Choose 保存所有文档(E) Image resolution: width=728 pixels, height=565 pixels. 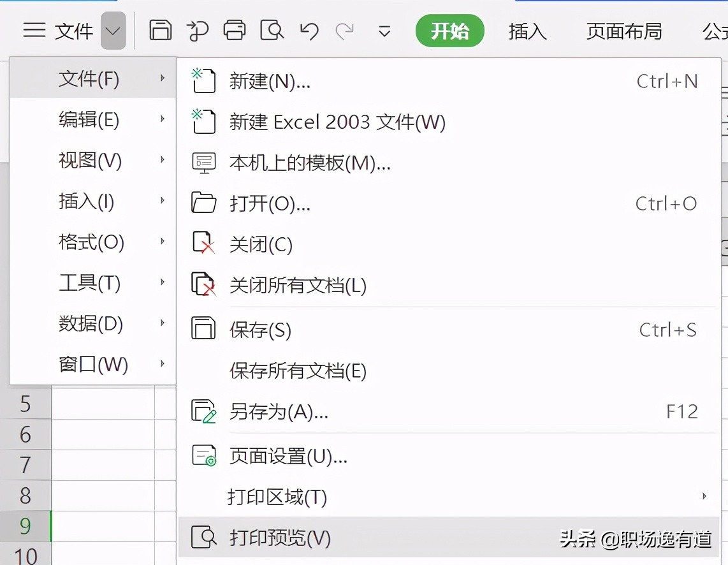449,371
